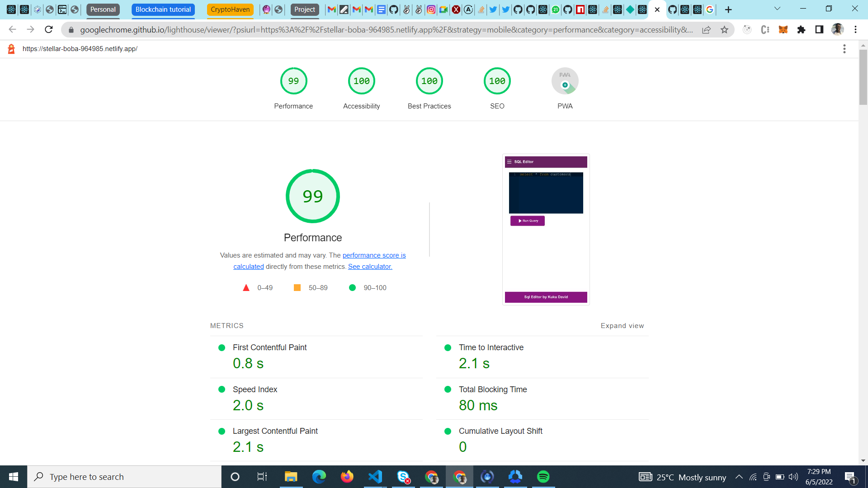Open the Chrome three-dot menu

tap(855, 30)
